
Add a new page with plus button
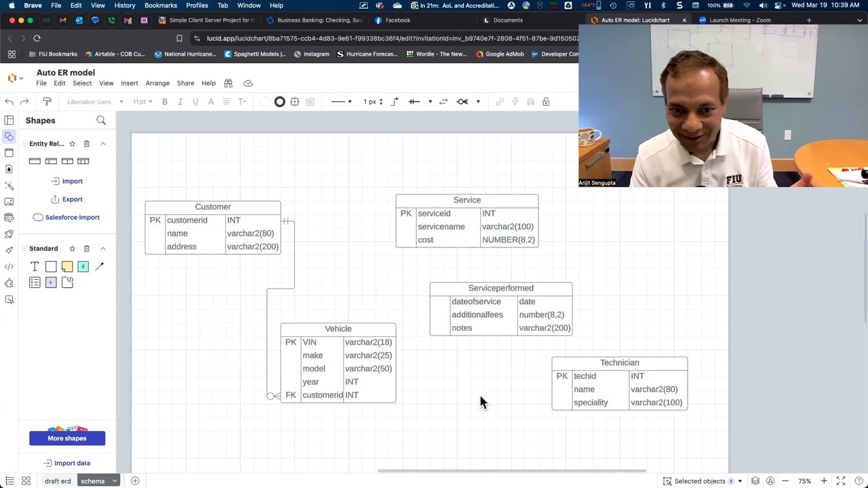(x=135, y=481)
